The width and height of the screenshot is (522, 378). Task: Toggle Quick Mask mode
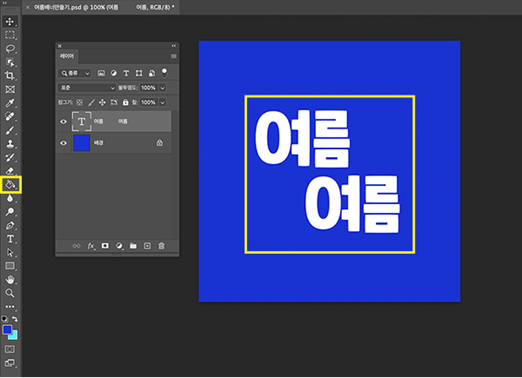click(10, 349)
